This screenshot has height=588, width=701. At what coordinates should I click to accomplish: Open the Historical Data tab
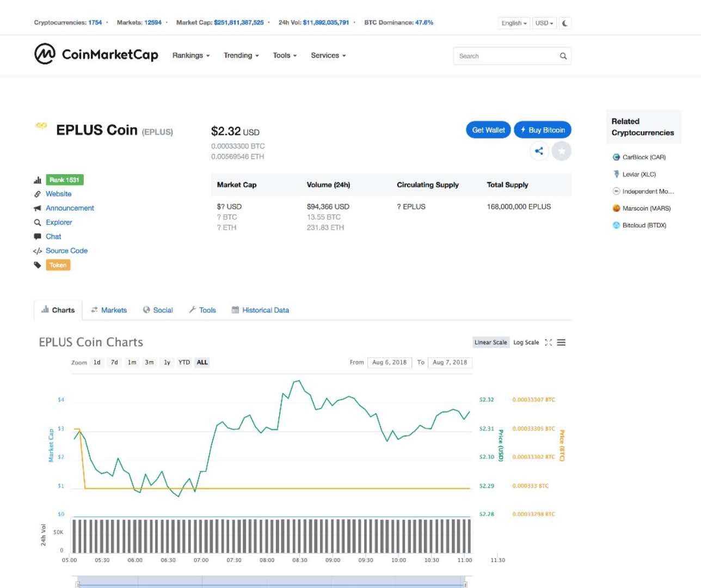coord(260,310)
